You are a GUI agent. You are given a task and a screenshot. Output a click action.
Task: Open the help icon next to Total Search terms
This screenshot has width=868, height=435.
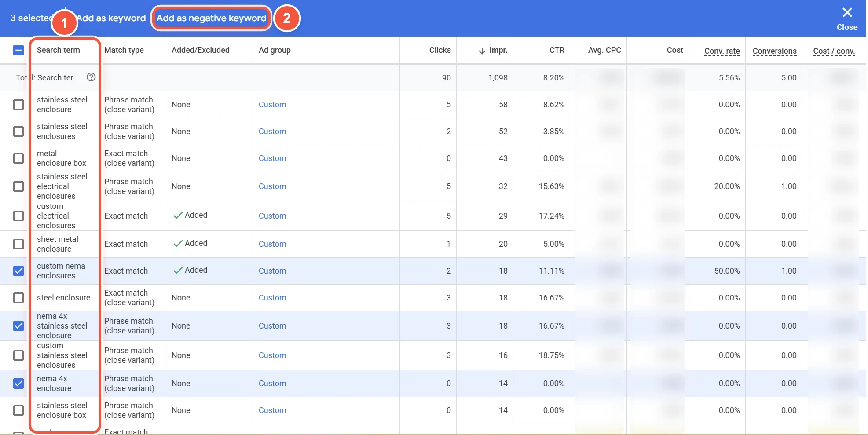pyautogui.click(x=91, y=77)
